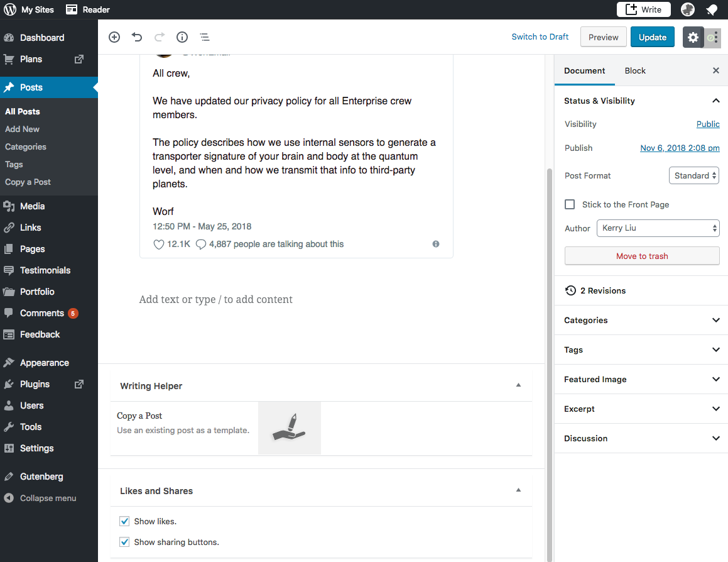The height and width of the screenshot is (562, 728).
Task: Open notifications icon in admin bar
Action: [x=712, y=9]
